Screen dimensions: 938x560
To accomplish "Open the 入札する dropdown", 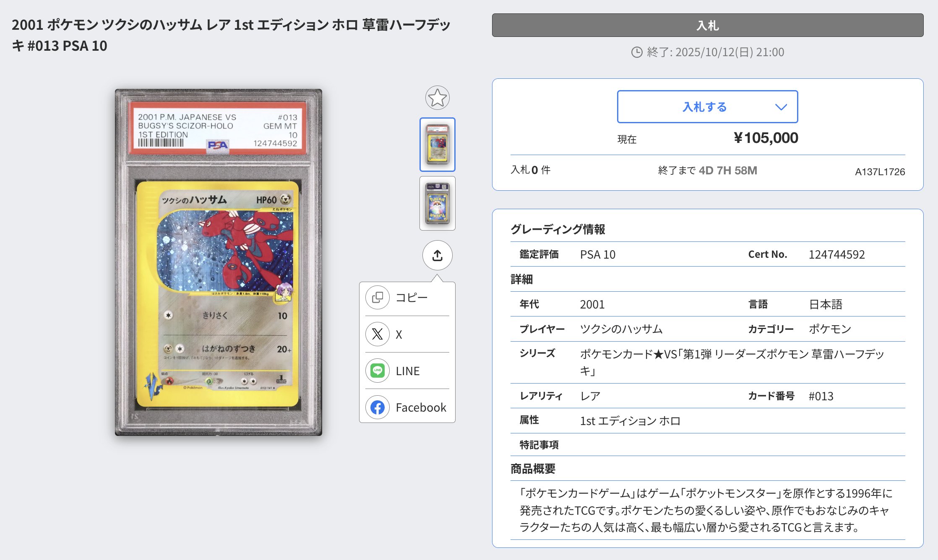I will click(705, 107).
